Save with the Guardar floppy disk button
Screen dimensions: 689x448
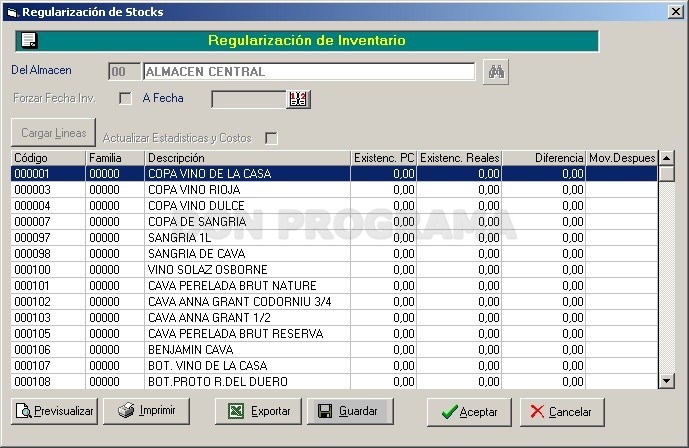point(350,411)
